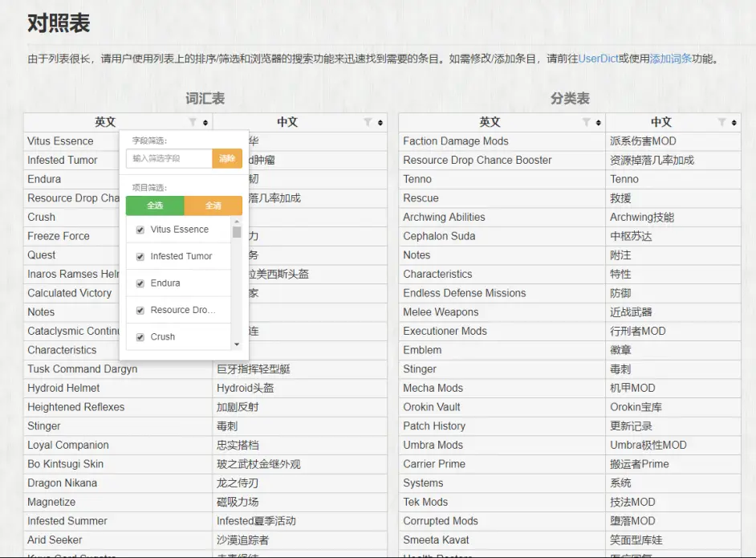Select the Dragon Nikana cell
This screenshot has height=558, width=756.
tap(118, 483)
